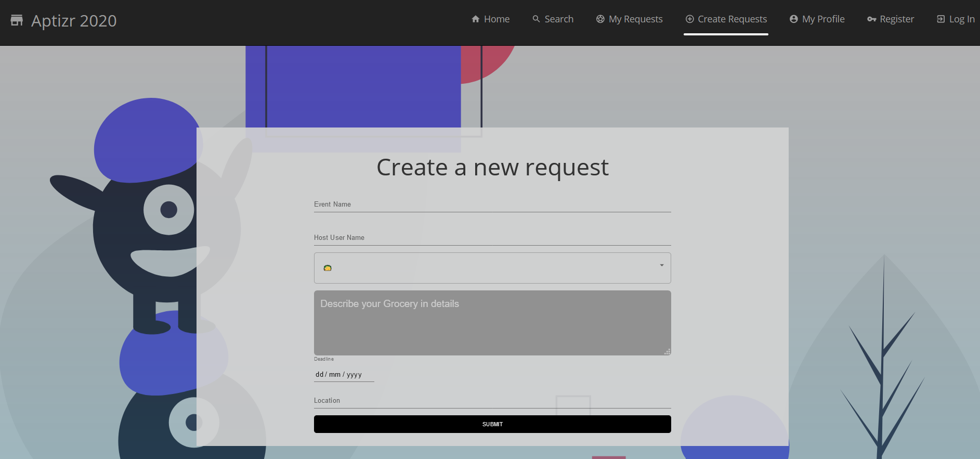This screenshot has width=980, height=459.
Task: Click the textarea resize handle
Action: point(667,351)
